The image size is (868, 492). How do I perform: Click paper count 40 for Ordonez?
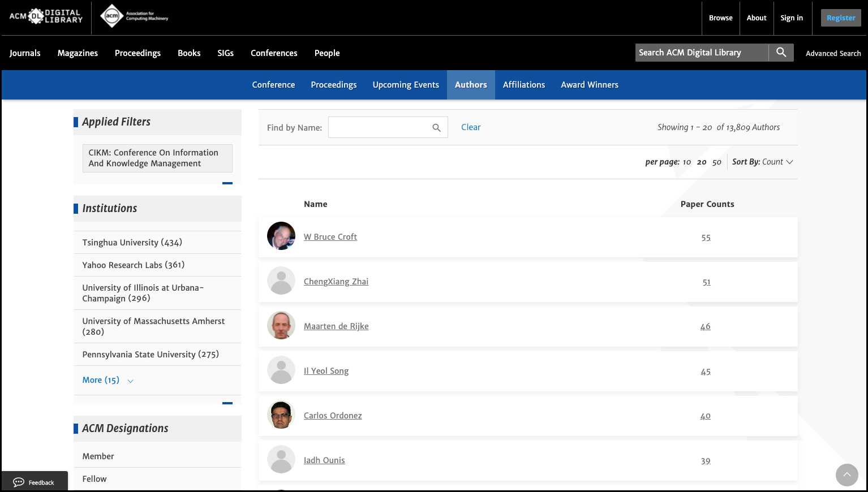(705, 416)
